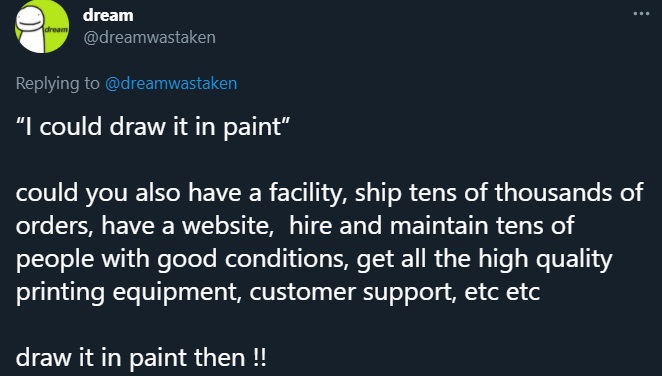Open the three-dot more options menu
The image size is (662, 376).
(x=641, y=14)
